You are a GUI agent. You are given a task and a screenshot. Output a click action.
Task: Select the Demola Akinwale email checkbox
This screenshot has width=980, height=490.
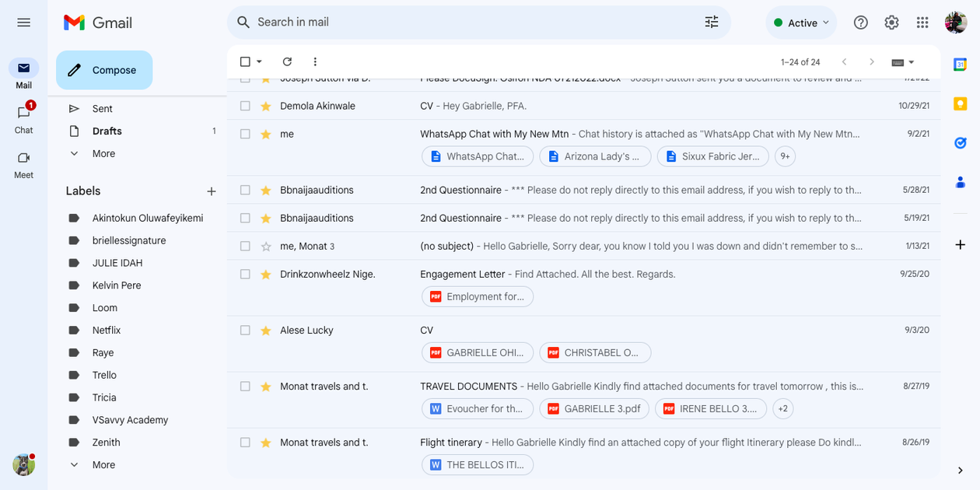[245, 106]
